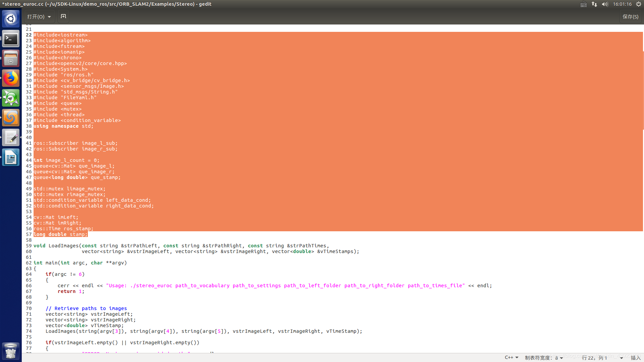
Task: Click '#include "FileYaml.h"' line
Action: tap(65, 98)
